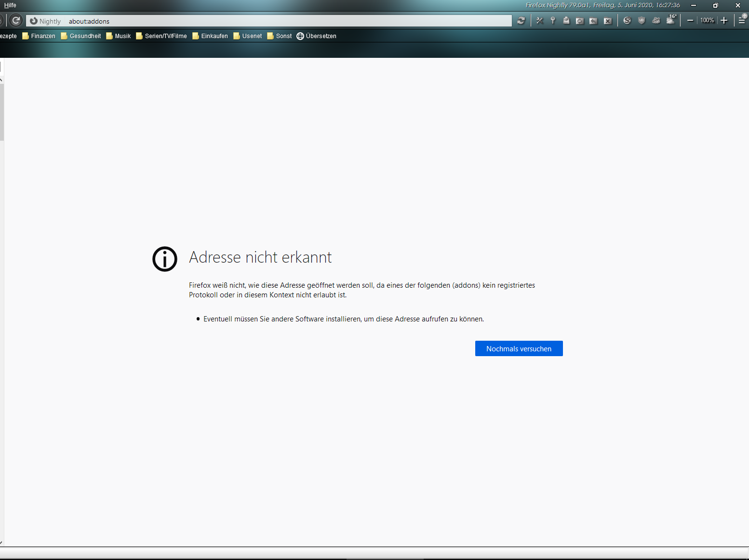
Task: Click the info circle icon beside the error heading
Action: (x=165, y=259)
